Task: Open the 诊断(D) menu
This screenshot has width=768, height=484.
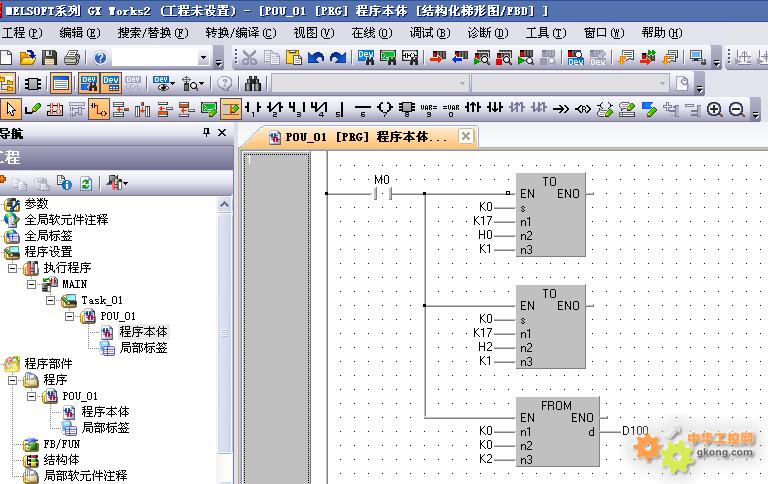Action: coord(487,33)
